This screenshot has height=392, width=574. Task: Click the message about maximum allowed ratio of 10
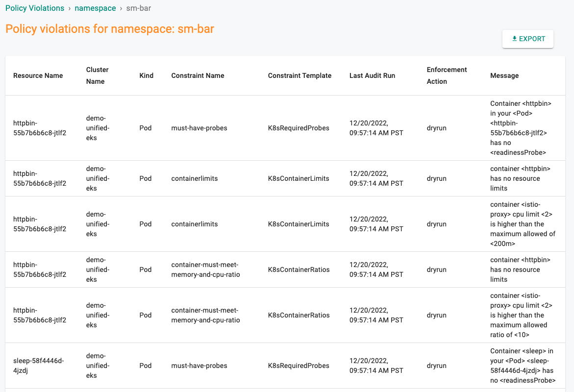pyautogui.click(x=521, y=315)
